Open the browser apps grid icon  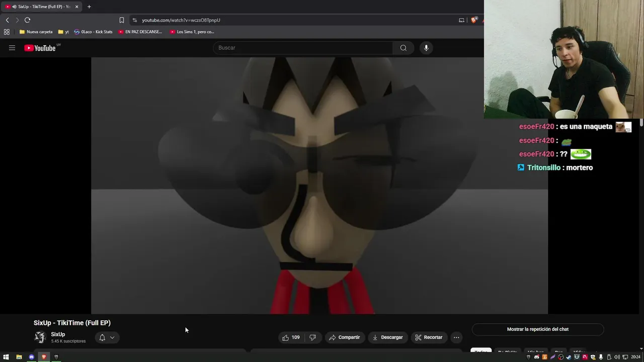7,32
